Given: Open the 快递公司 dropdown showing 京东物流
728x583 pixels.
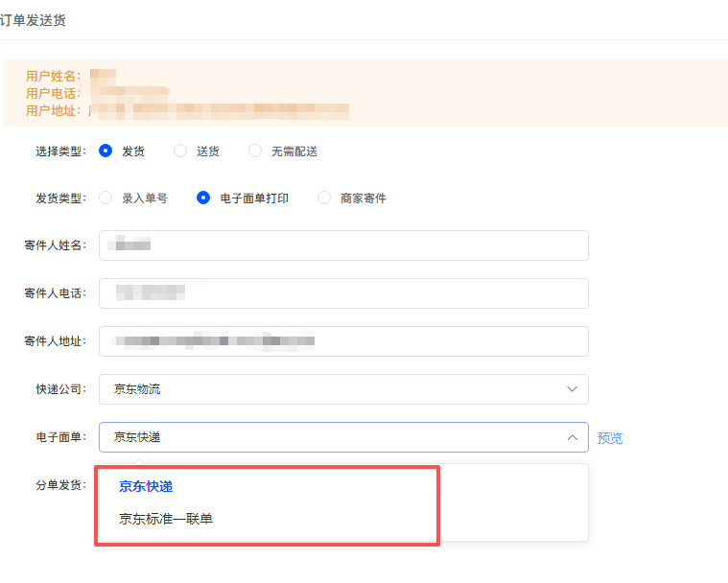Looking at the screenshot, I should point(343,389).
